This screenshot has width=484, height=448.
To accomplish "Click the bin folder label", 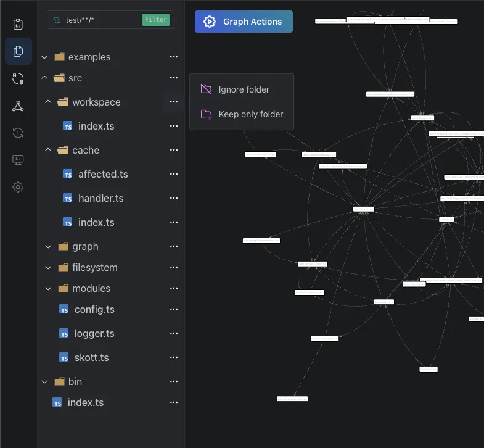I will 75,382.
